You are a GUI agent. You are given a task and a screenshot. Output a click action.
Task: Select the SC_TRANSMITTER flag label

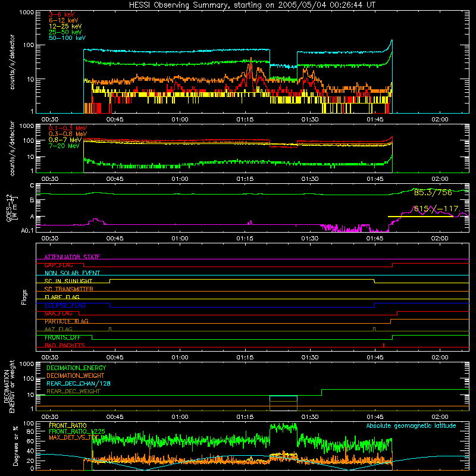[68, 289]
